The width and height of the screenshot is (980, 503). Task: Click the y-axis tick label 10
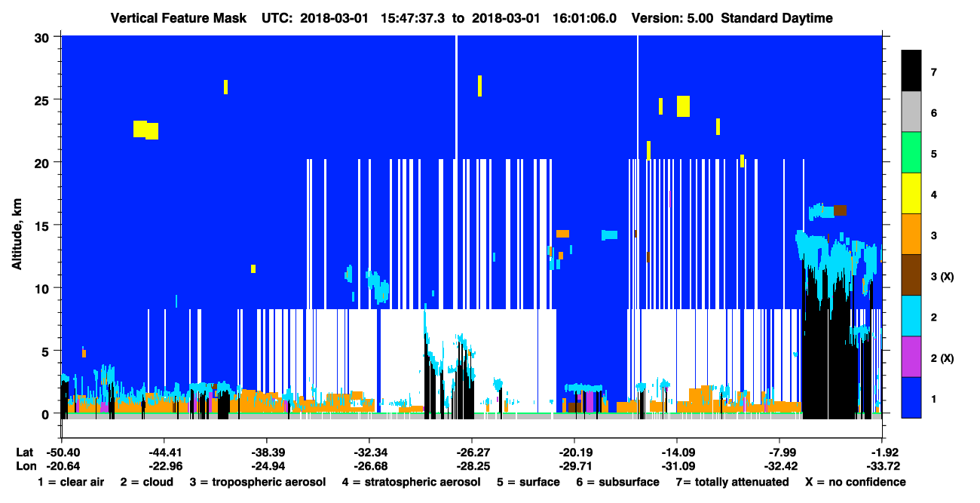tap(44, 288)
